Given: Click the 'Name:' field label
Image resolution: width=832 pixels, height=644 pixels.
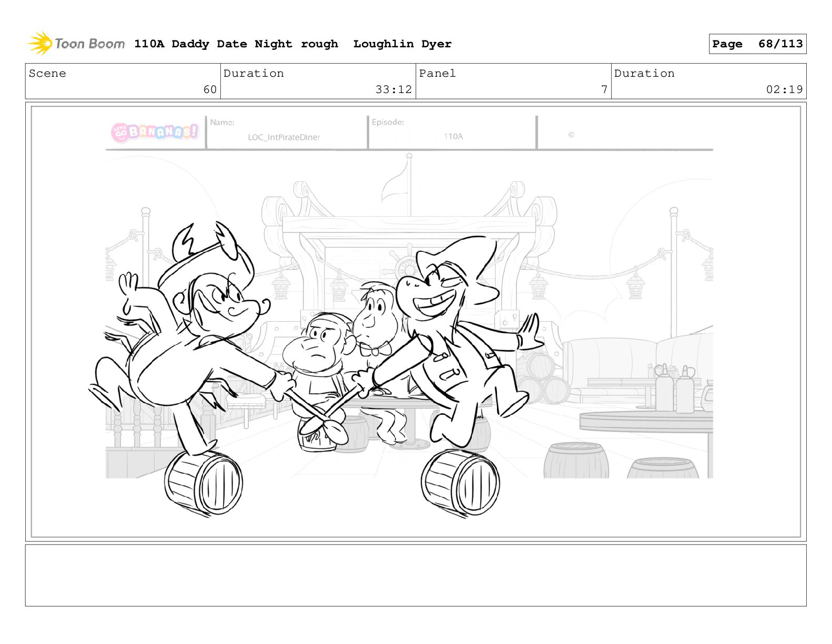Looking at the screenshot, I should [x=222, y=122].
